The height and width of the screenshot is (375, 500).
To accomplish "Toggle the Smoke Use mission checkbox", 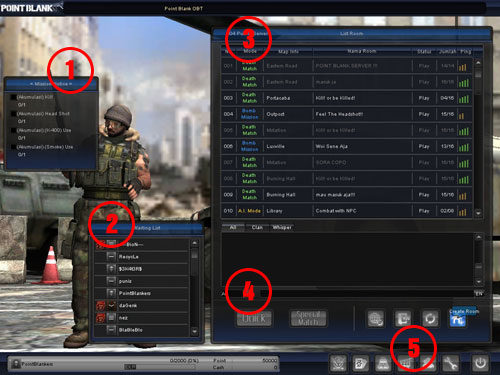I will click(14, 147).
